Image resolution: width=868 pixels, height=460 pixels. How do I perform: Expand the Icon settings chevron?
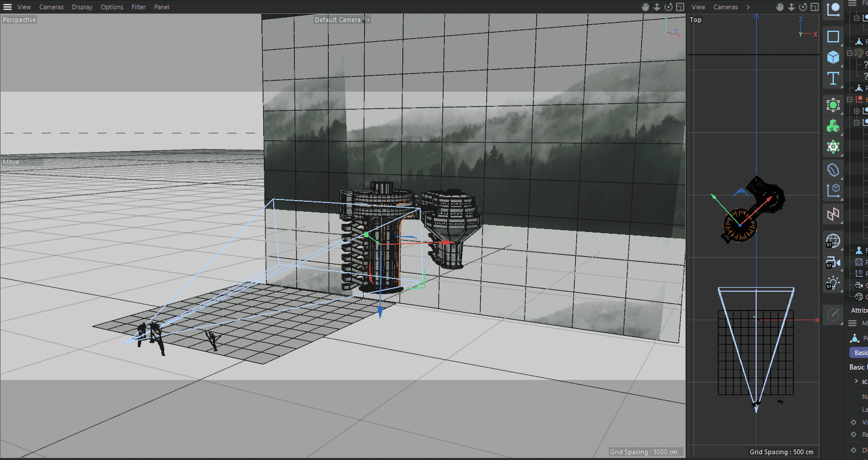pos(856,381)
